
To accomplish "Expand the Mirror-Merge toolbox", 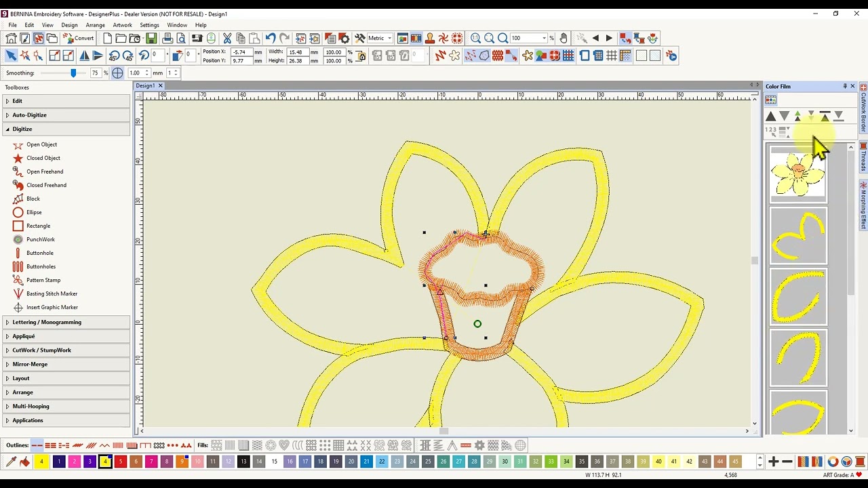I will click(66, 364).
